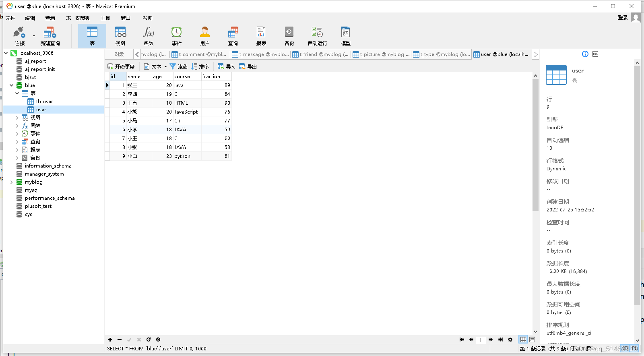Expand the 函数 node under blue
The image size is (644, 356).
point(17,125)
